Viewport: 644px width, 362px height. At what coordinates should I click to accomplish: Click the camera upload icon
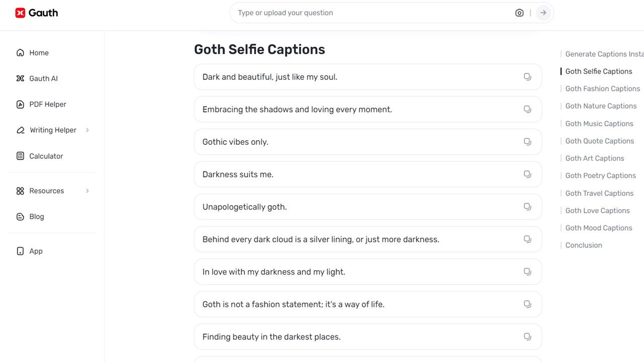pos(519,13)
